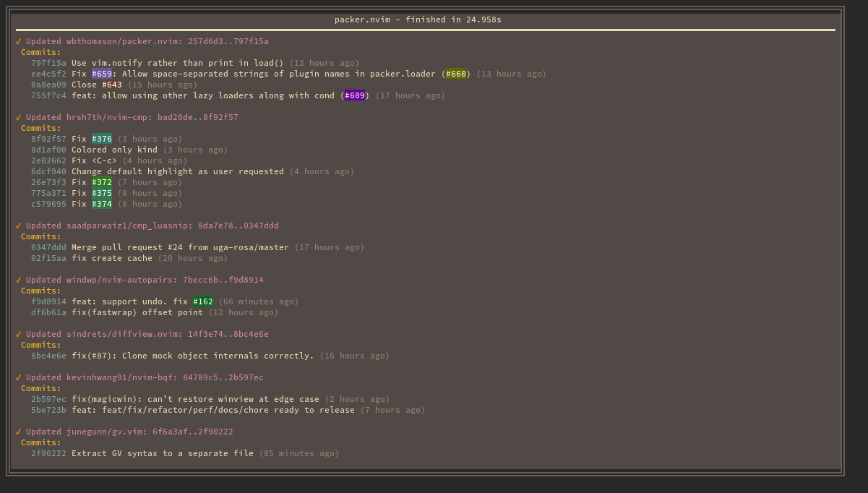Click the highlighted issue #376
This screenshot has width=868, height=493.
(102, 139)
